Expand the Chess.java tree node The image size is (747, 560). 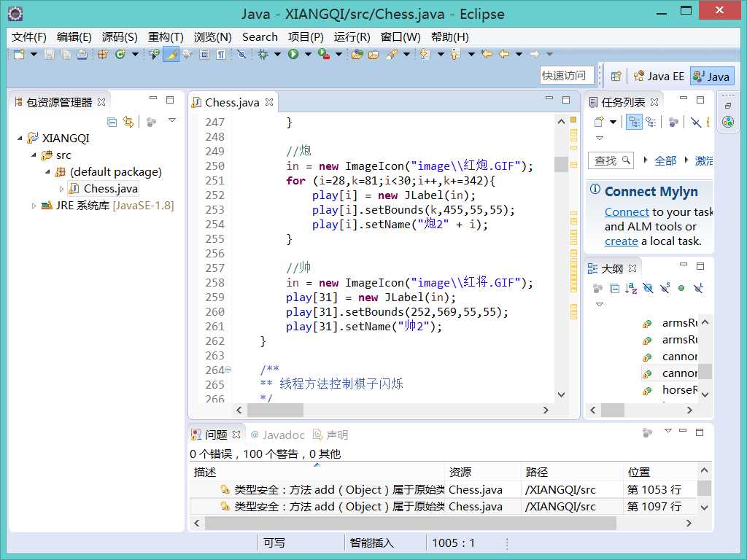tap(61, 189)
